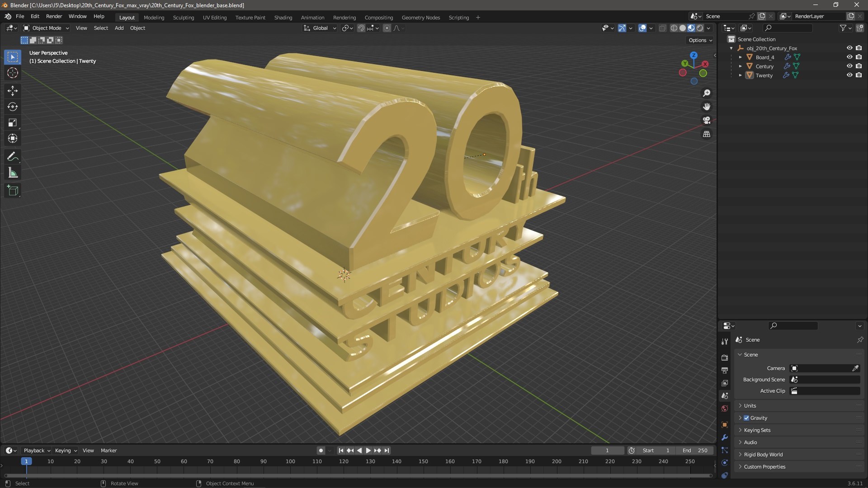Image resolution: width=868 pixels, height=488 pixels.
Task: Select the Annotate tool
Action: [x=13, y=157]
